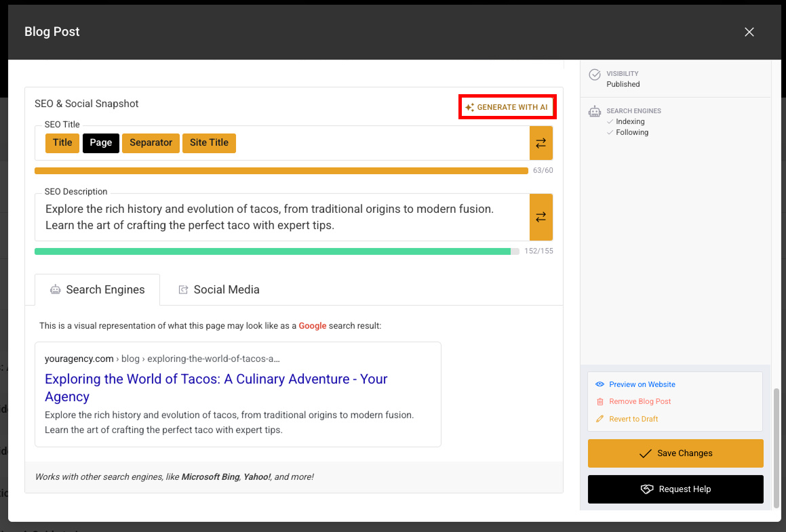Select the Site Title tag
Screen dimensions: 786x532
(209, 143)
